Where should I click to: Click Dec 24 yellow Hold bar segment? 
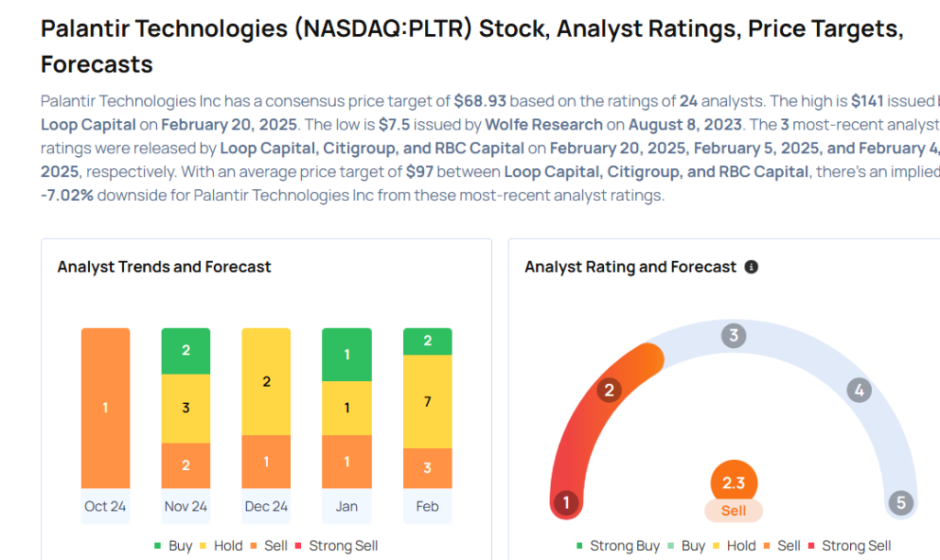pyautogui.click(x=266, y=381)
